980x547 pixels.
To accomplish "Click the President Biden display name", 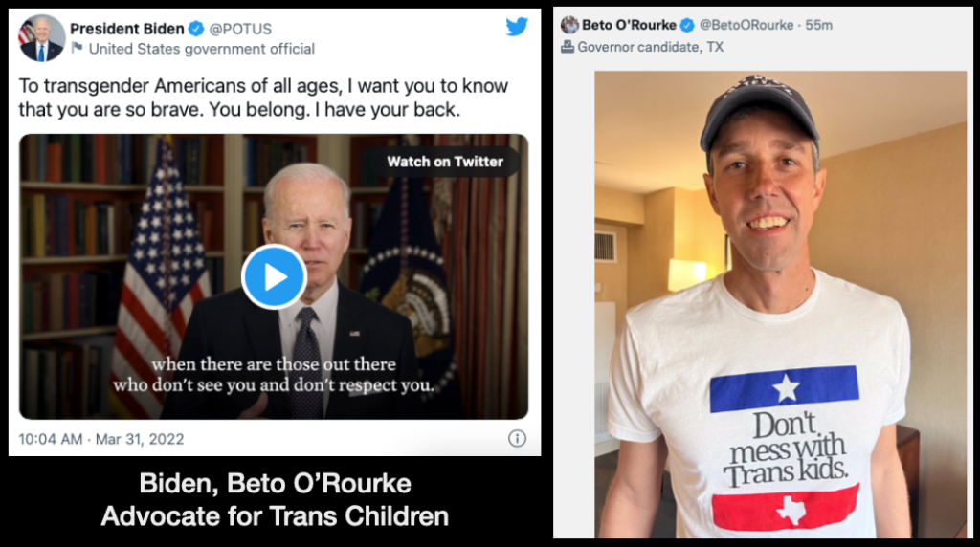I will tap(125, 28).
